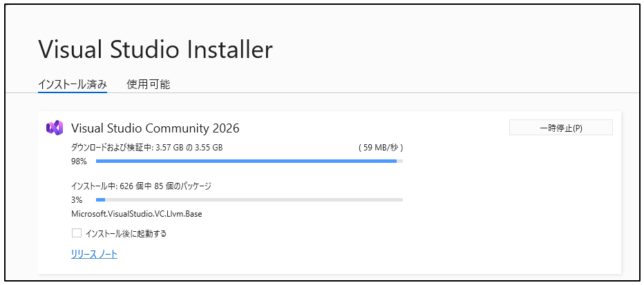Click the 3% install percentage label
644x285 pixels.
point(77,199)
